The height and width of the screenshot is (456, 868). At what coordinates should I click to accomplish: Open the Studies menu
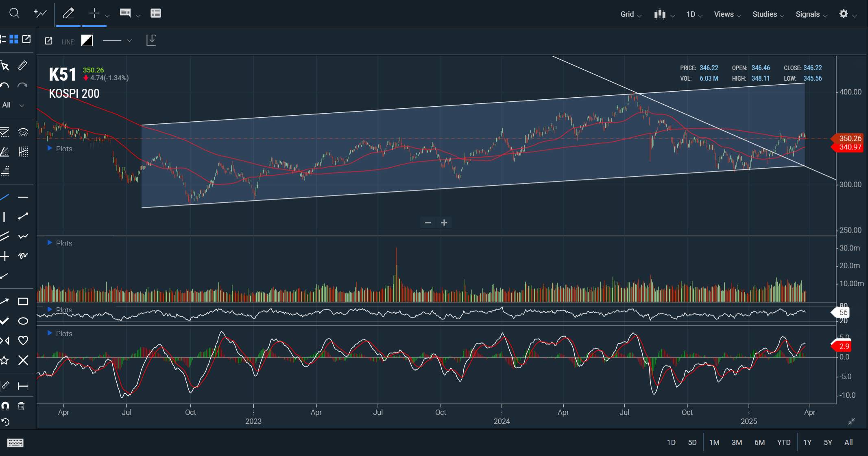click(x=768, y=14)
